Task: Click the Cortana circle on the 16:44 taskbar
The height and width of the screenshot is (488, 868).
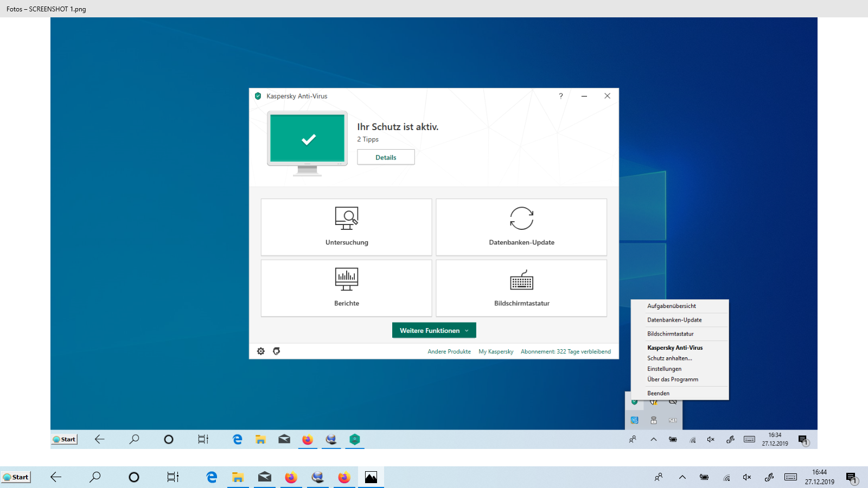Action: point(134,477)
